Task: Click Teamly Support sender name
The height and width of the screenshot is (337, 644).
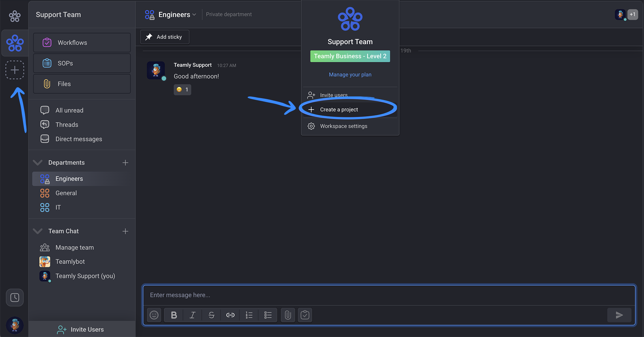Action: pyautogui.click(x=193, y=65)
